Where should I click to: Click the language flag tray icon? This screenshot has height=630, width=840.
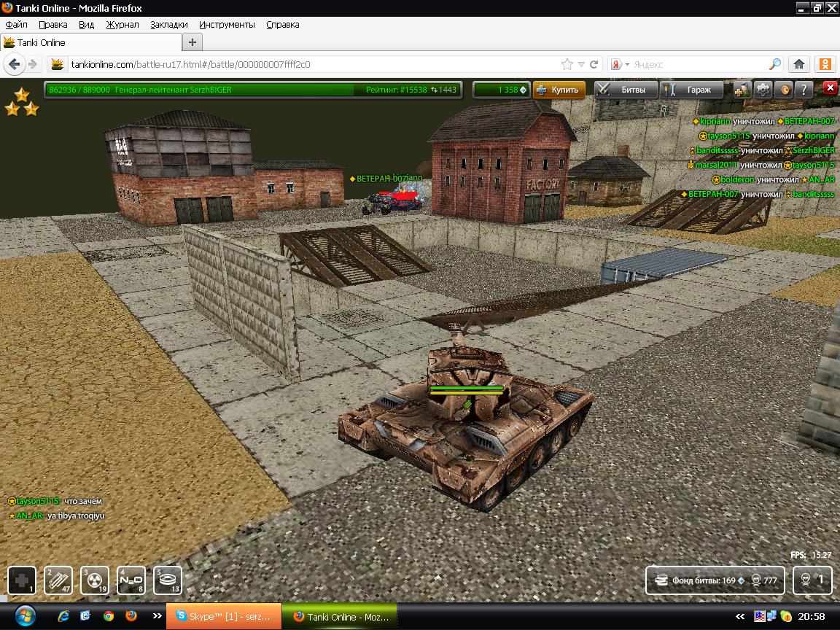(x=759, y=616)
